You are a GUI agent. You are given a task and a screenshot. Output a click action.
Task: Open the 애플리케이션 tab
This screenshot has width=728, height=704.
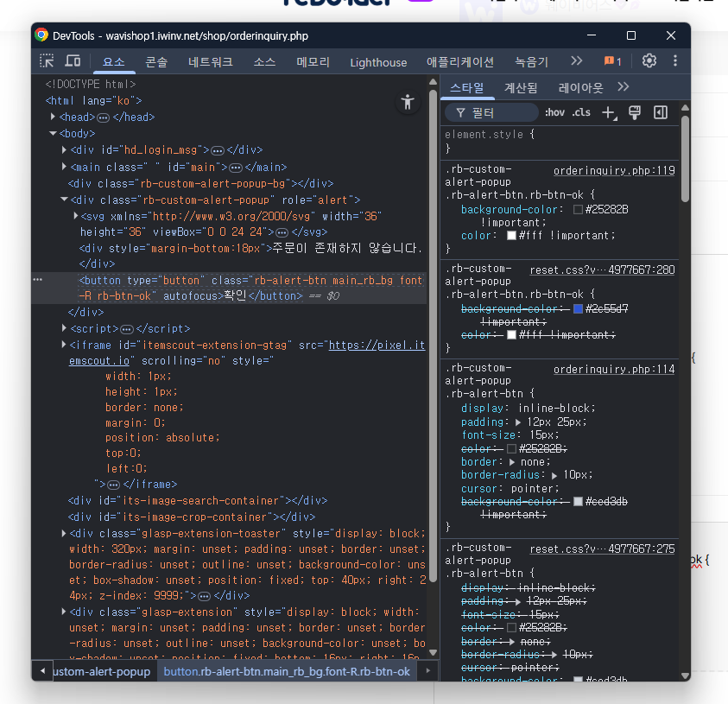[x=460, y=62]
